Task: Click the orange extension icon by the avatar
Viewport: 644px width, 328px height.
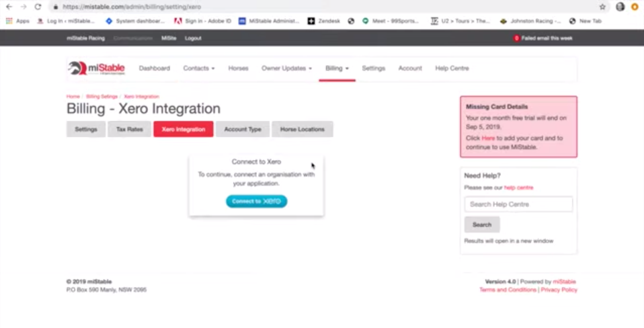Action: click(x=635, y=7)
